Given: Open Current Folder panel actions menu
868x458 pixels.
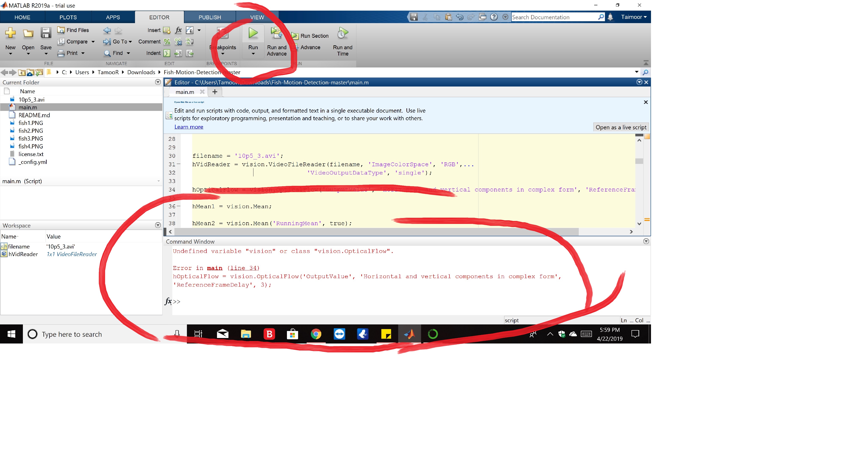Looking at the screenshot, I should 158,82.
